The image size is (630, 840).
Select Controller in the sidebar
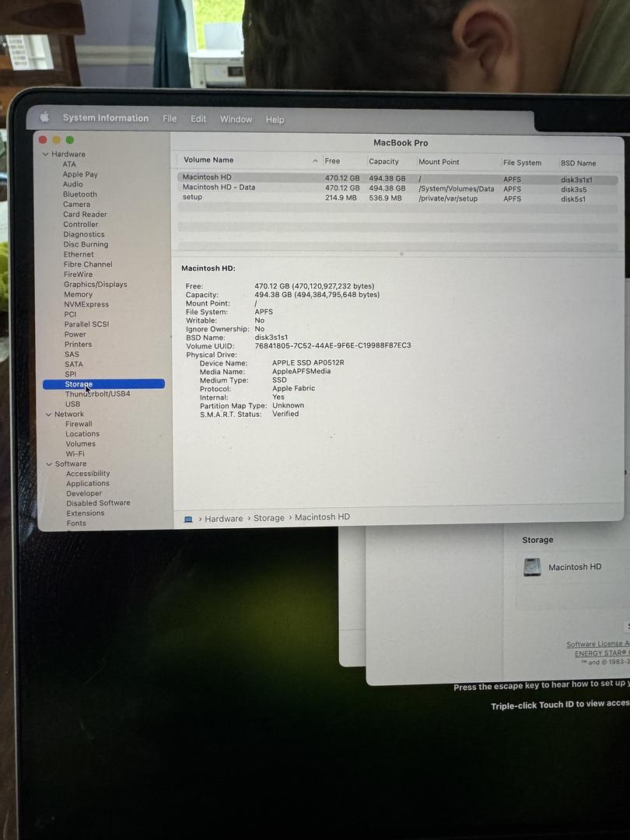[81, 225]
